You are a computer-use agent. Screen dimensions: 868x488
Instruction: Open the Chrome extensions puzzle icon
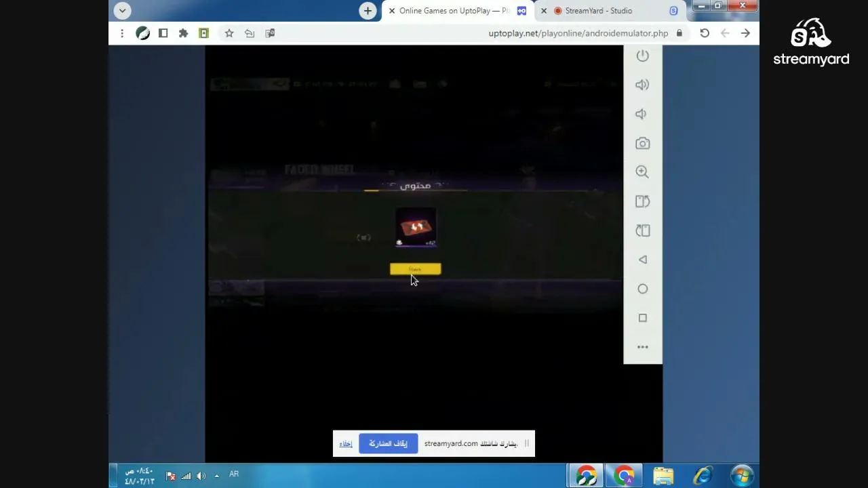[183, 33]
